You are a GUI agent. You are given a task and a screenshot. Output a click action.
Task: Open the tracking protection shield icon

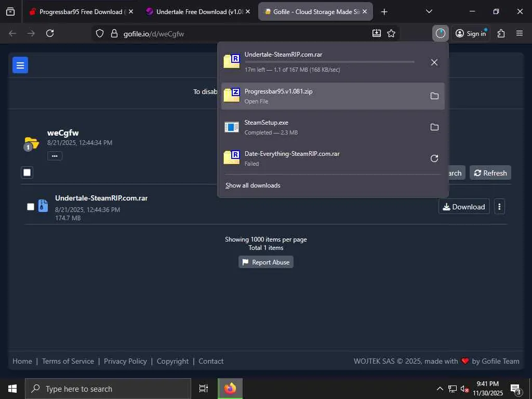tap(99, 33)
